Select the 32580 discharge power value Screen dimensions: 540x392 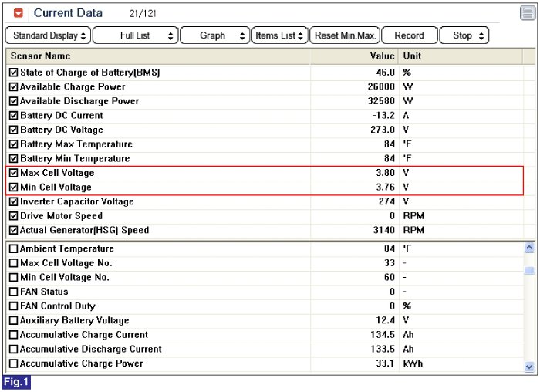point(381,101)
